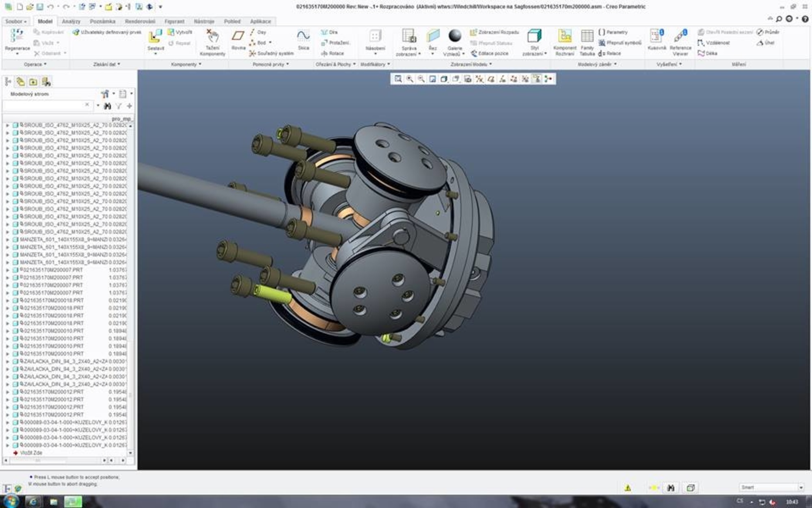The height and width of the screenshot is (508, 812).
Task: Click the Protažení extrude tool
Action: tap(335, 43)
